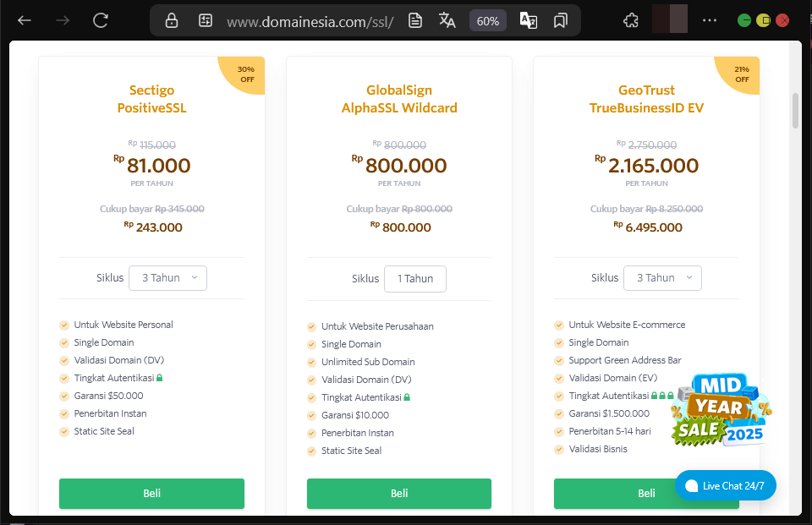
Task: Click Beli button for GlobalSign AlphaSSL Wildcard
Action: click(398, 494)
